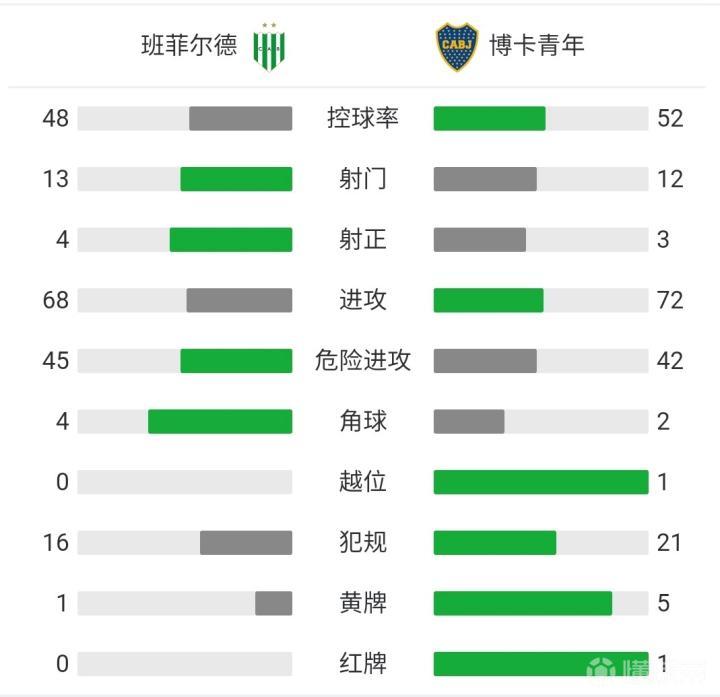
Task: Click Banfield's green 危险进攻 bar
Action: [236, 361]
